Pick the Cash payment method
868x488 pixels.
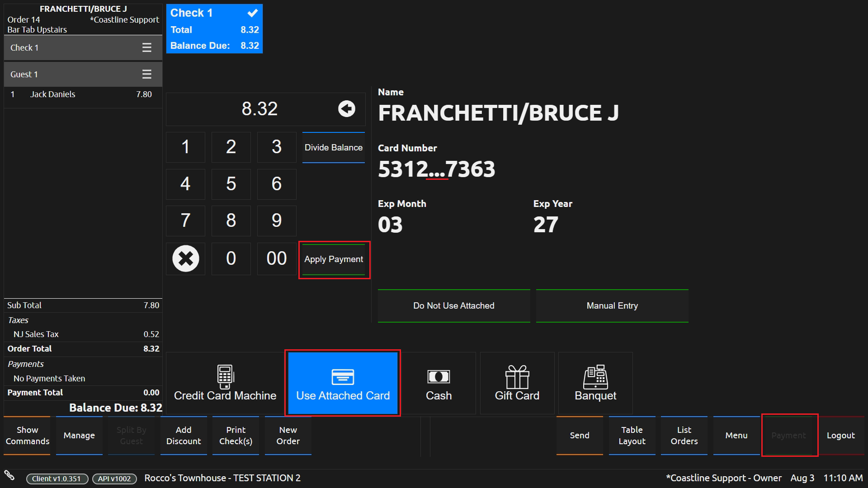point(439,383)
